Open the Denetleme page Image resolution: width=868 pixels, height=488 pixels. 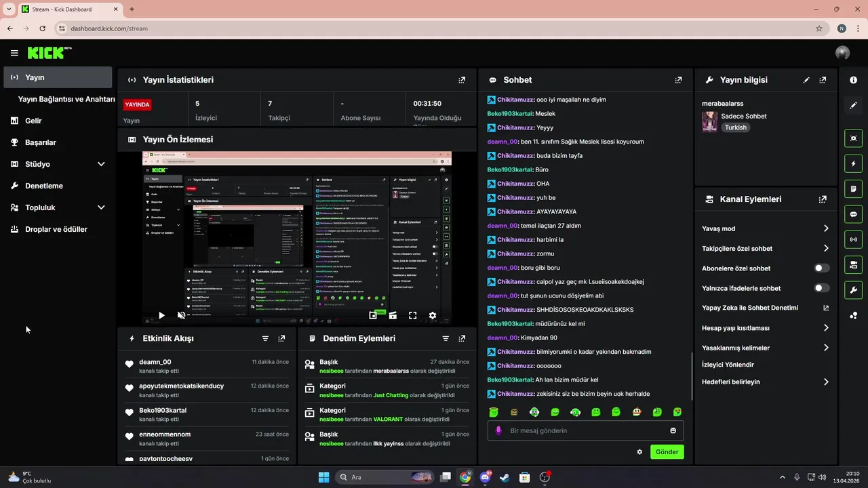tap(58, 186)
